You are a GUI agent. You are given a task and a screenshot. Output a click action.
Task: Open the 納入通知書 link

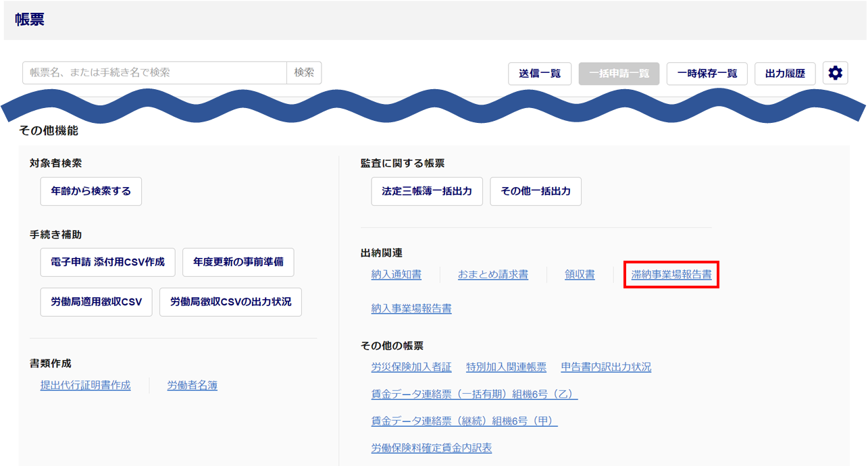396,275
